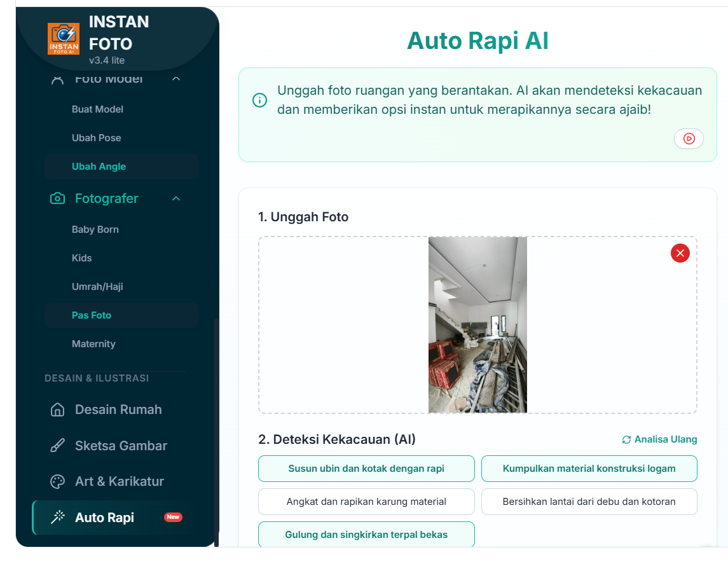Viewport: 728px width, 564px height.
Task: Enable 'Angkat dan rapikan karung material' option
Action: 366,502
